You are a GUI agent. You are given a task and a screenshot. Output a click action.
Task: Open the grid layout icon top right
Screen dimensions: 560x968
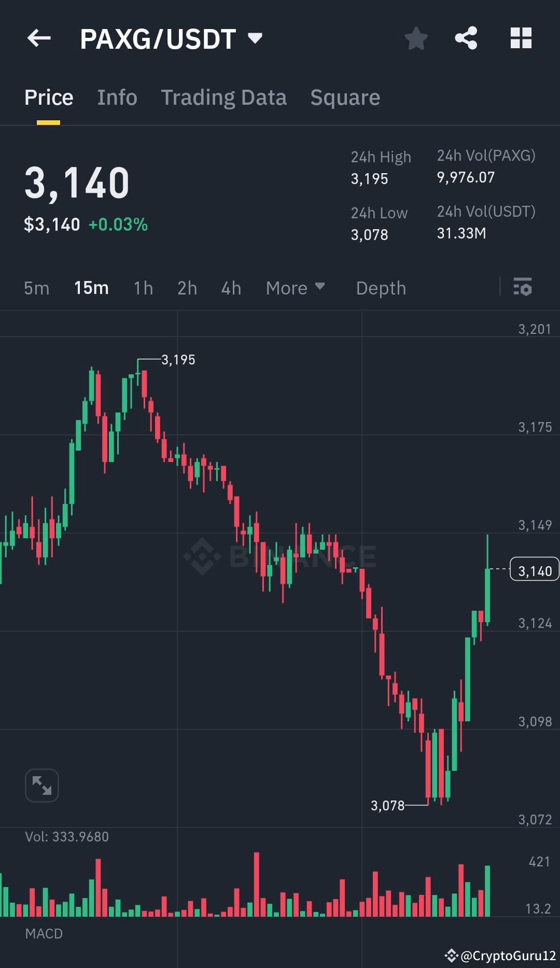point(520,38)
